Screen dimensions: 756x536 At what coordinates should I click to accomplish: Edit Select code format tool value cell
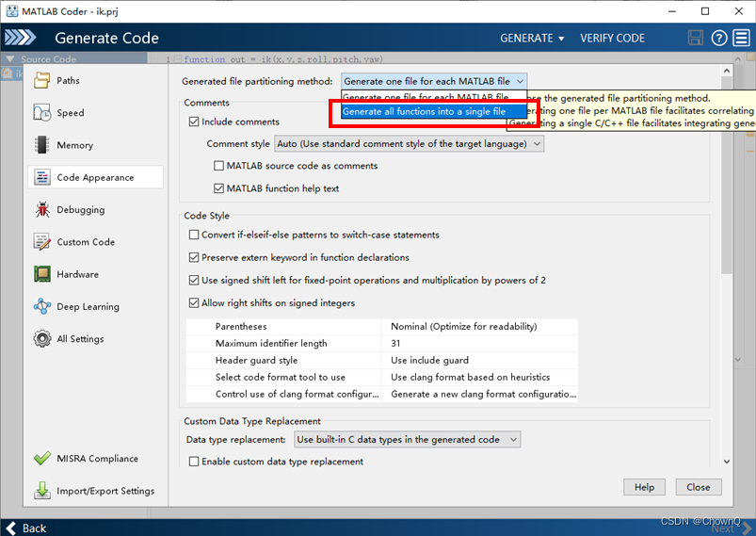coord(479,378)
